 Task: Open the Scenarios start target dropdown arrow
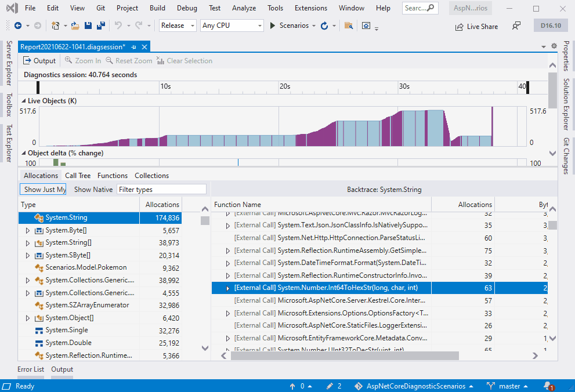(314, 26)
